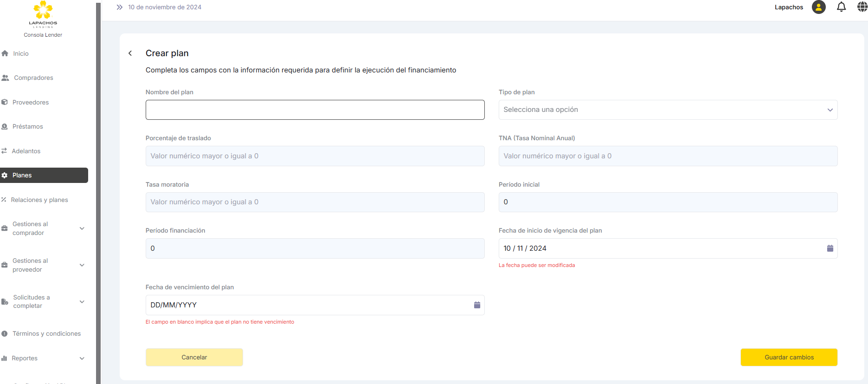Navigate to Relaciones y planes
This screenshot has width=868, height=384.
(39, 200)
